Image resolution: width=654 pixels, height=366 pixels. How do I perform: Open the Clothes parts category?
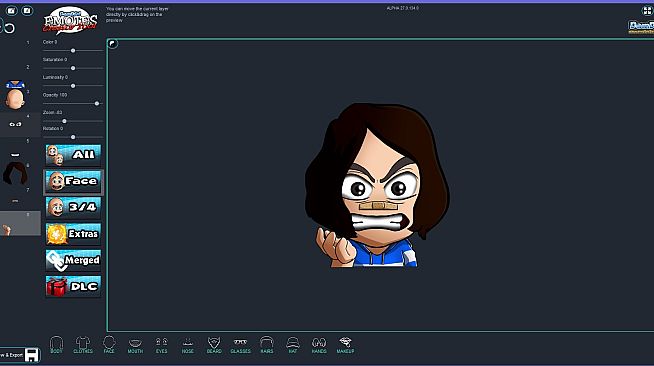click(x=83, y=345)
